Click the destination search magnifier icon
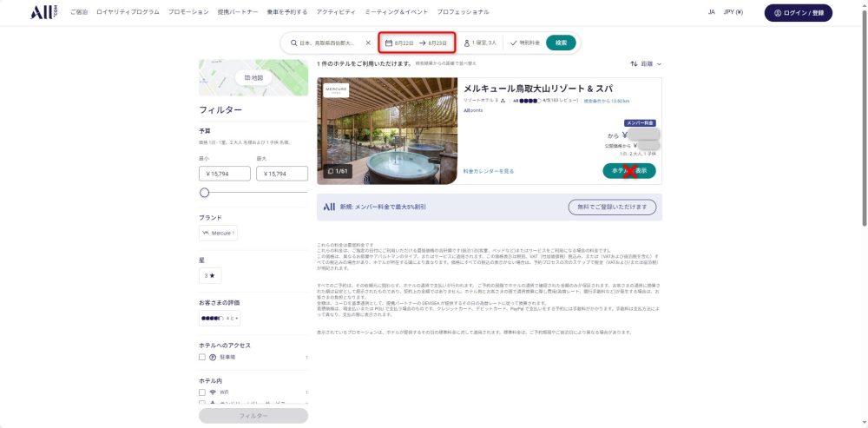This screenshot has width=868, height=428. (294, 43)
